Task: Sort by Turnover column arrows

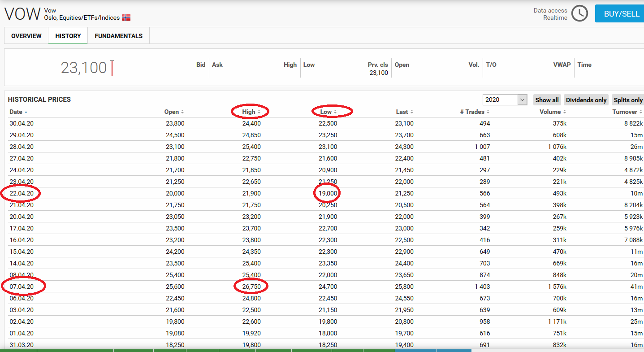Action: [x=641, y=112]
